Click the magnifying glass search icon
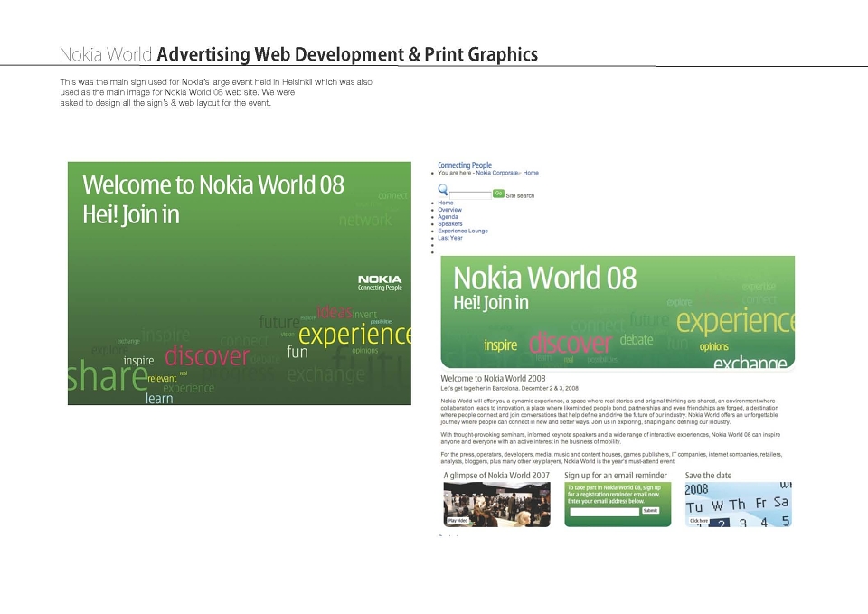Image resolution: width=868 pixels, height=614 pixels. click(443, 190)
